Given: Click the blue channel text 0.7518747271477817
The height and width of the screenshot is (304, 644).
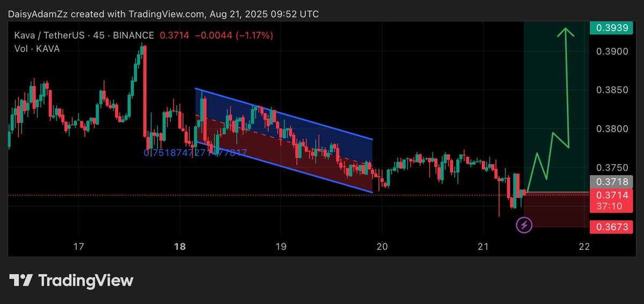Looking at the screenshot, I should coord(195,153).
